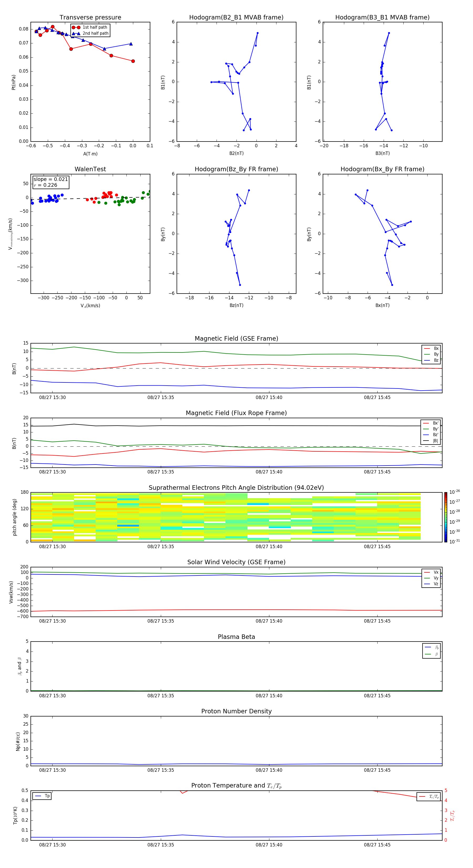Click |B| legend entry in Flux Rope panel
This screenshot has height=868, width=473.
pos(431,441)
